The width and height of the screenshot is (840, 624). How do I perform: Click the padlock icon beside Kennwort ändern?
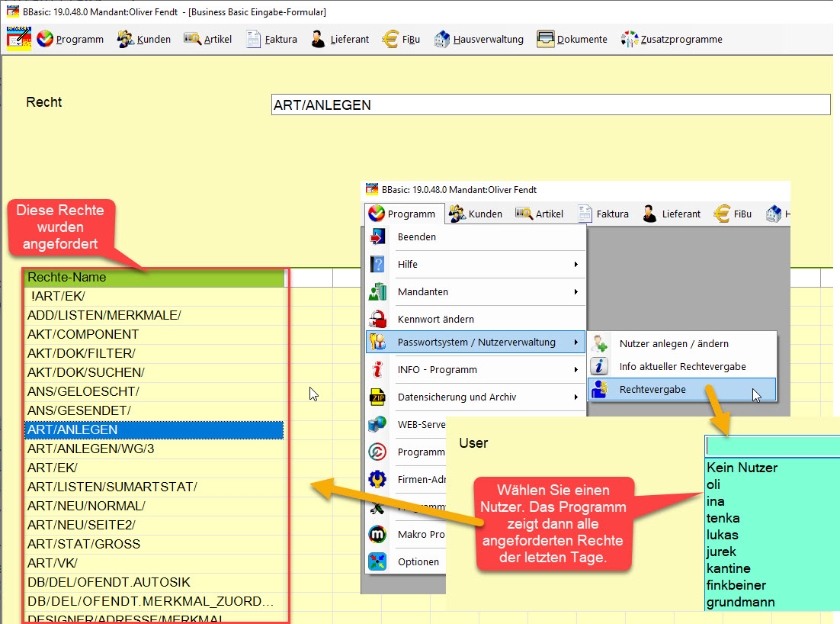click(377, 319)
